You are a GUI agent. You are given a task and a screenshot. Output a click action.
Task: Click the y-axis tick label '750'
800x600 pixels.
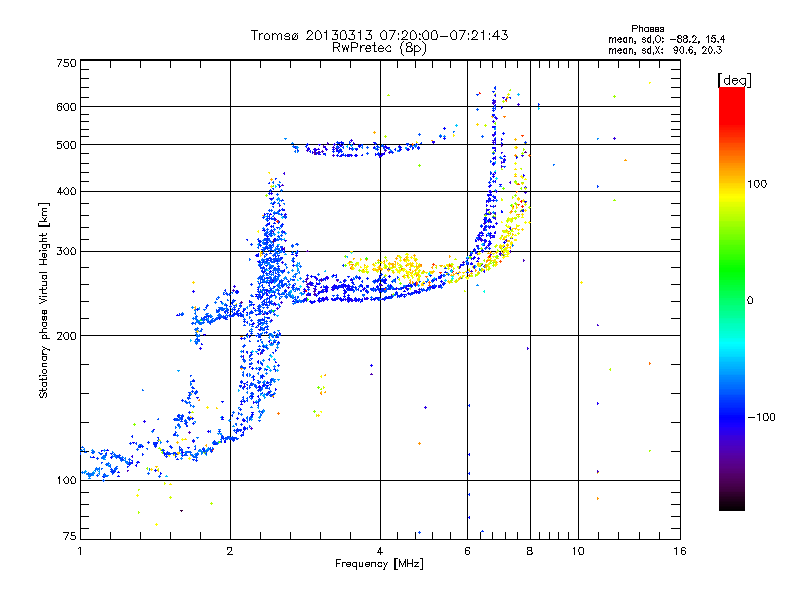(67, 63)
